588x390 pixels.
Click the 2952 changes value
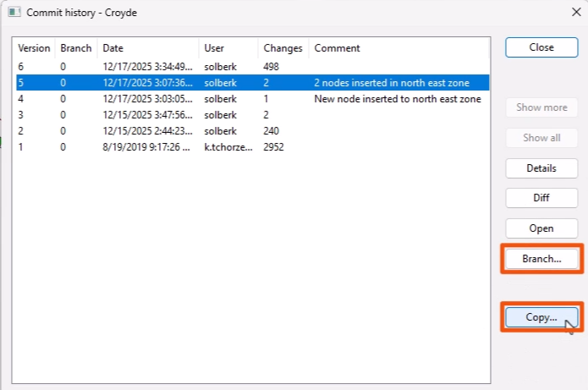click(273, 147)
